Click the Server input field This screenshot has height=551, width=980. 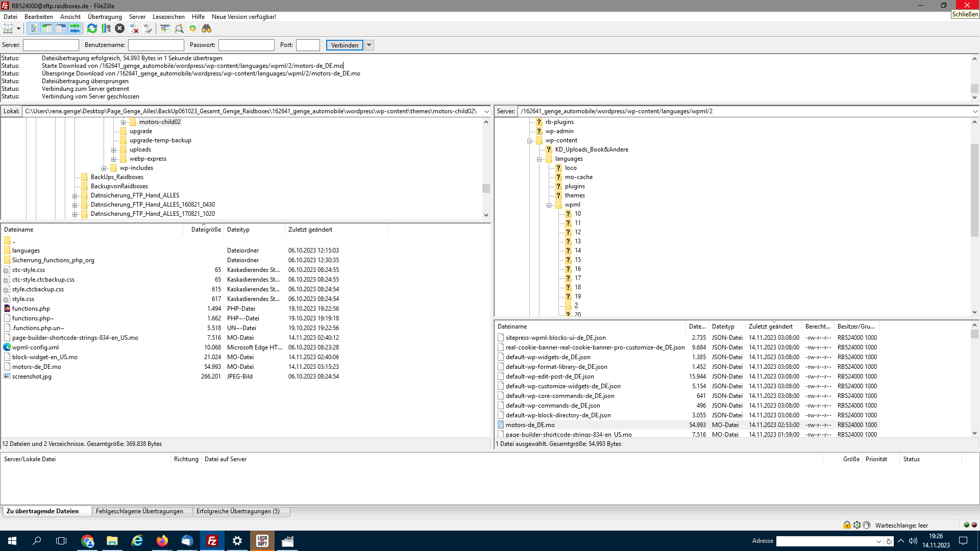tap(51, 45)
